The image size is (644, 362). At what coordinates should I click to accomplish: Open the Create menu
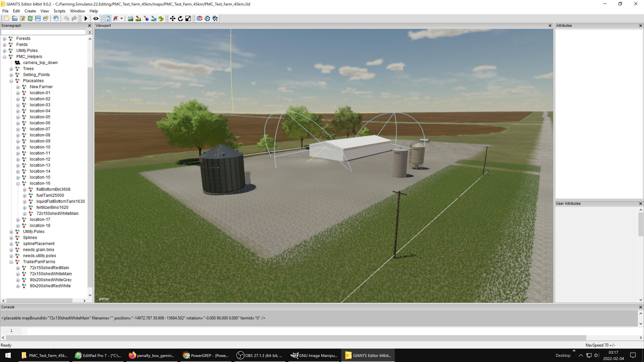pos(30,11)
